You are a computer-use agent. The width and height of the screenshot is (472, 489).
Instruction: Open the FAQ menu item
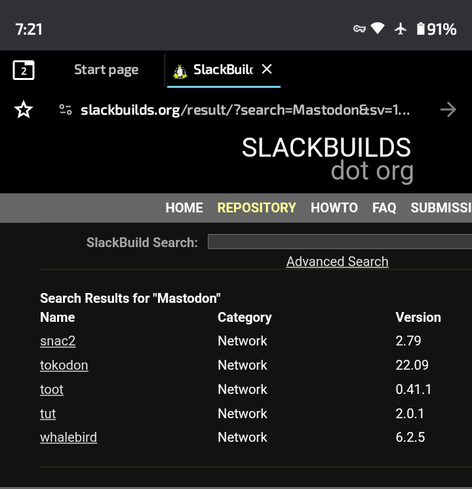384,208
